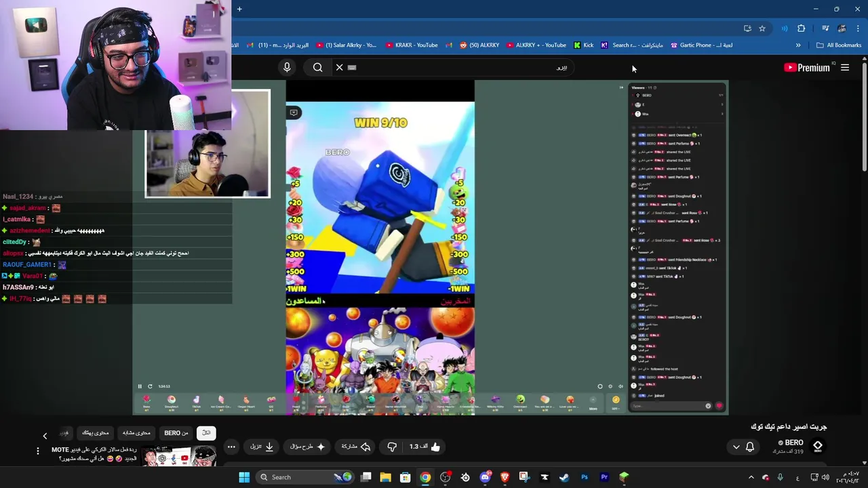
Task: Open Snipping Tool from the taskbar
Action: pos(524,477)
